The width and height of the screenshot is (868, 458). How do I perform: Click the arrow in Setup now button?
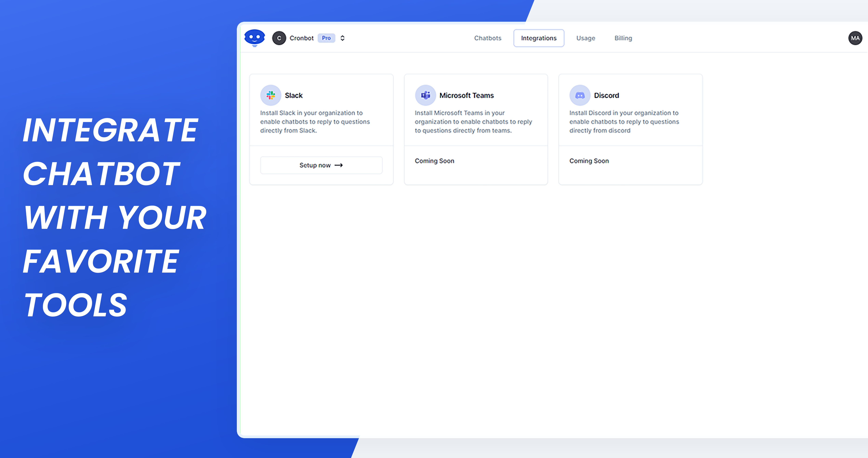[339, 165]
